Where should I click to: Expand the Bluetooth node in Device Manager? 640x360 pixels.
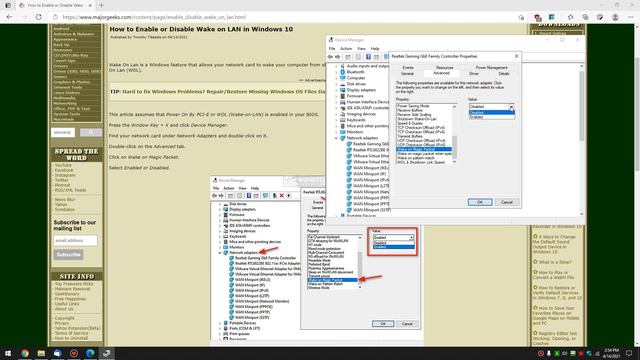(336, 72)
